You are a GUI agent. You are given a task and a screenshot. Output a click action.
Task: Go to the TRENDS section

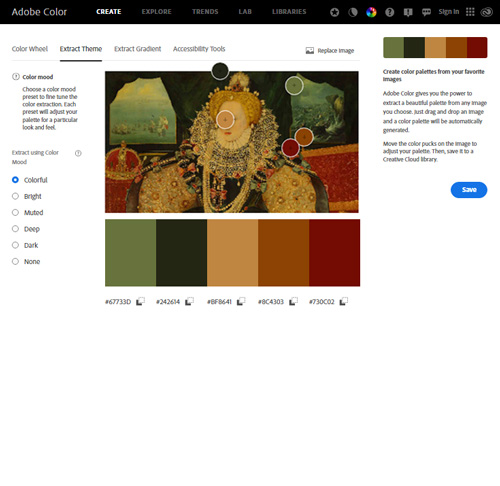tap(205, 12)
